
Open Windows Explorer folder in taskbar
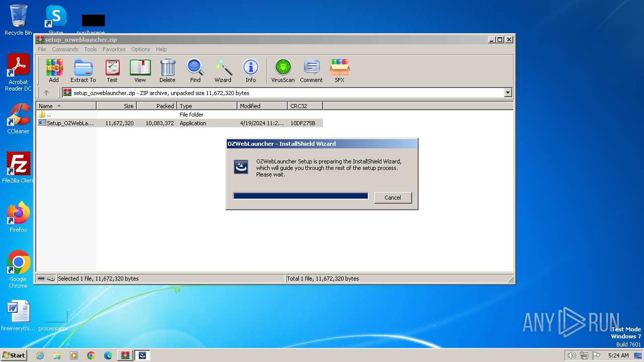pyautogui.click(x=57, y=355)
